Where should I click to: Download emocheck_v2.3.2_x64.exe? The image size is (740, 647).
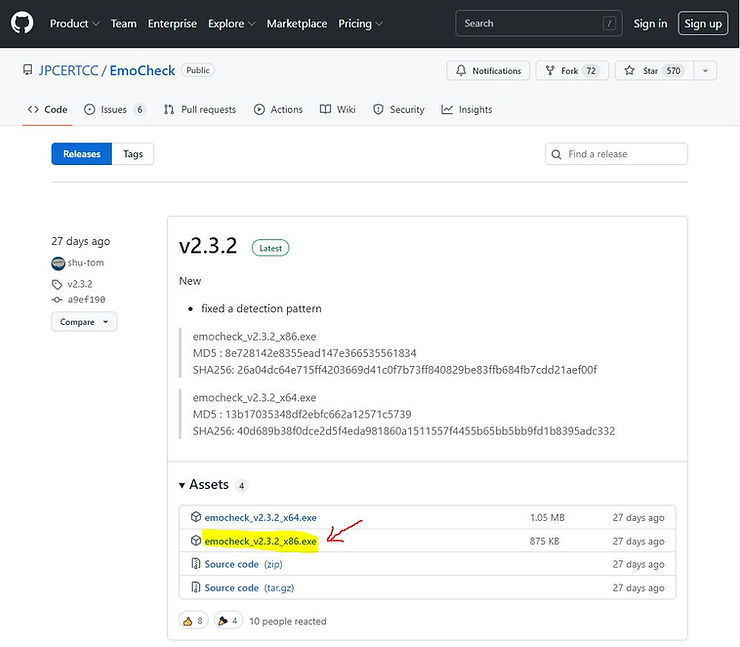(x=261, y=518)
